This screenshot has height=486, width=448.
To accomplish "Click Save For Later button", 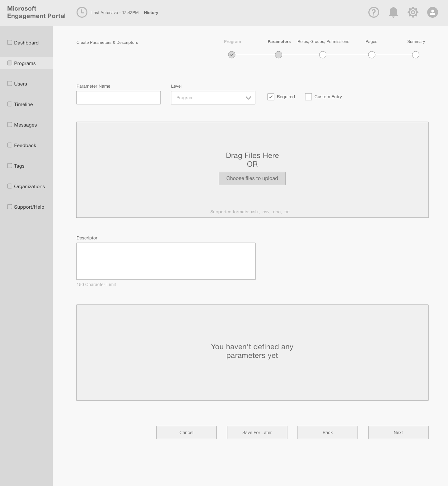I will 257,433.
